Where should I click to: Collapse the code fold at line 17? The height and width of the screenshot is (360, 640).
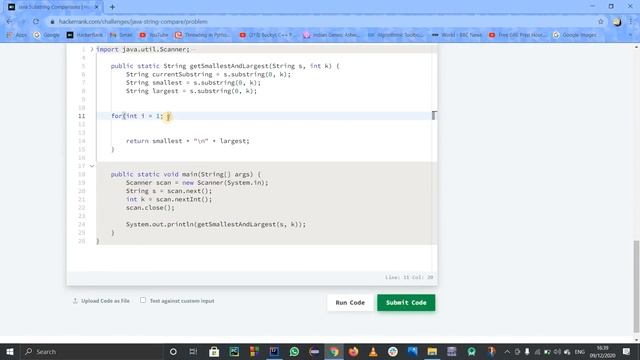[92, 166]
